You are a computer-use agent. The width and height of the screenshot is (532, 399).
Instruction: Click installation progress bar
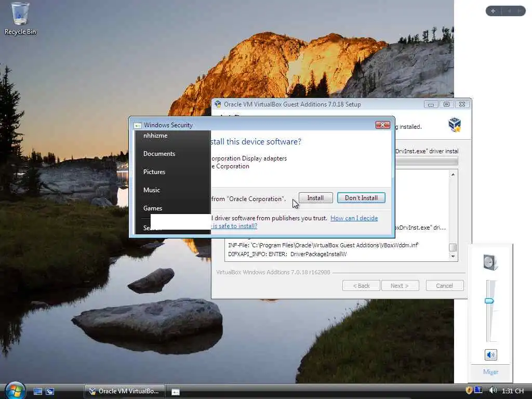[427, 161]
